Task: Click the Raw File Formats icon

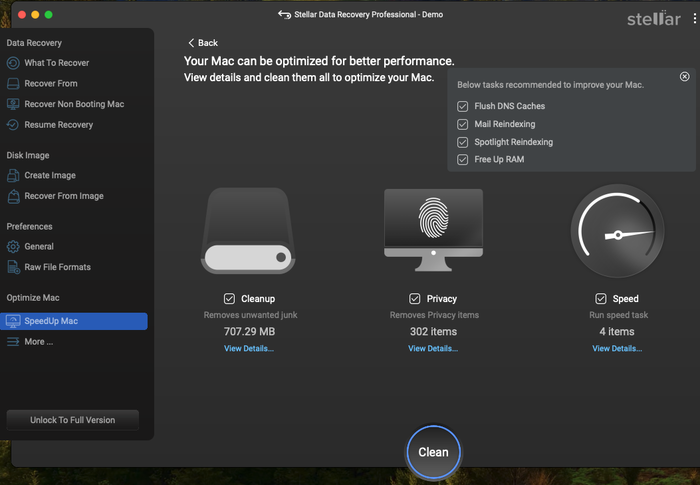Action: (x=13, y=267)
